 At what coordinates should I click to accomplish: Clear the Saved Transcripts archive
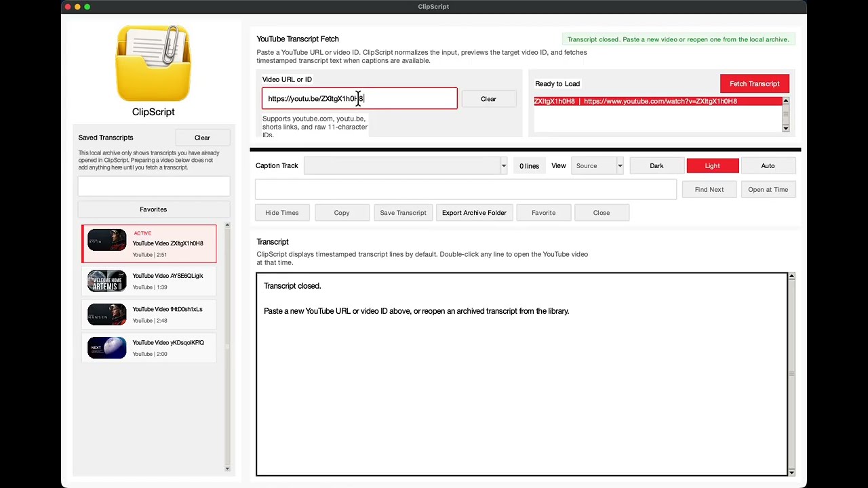[202, 138]
